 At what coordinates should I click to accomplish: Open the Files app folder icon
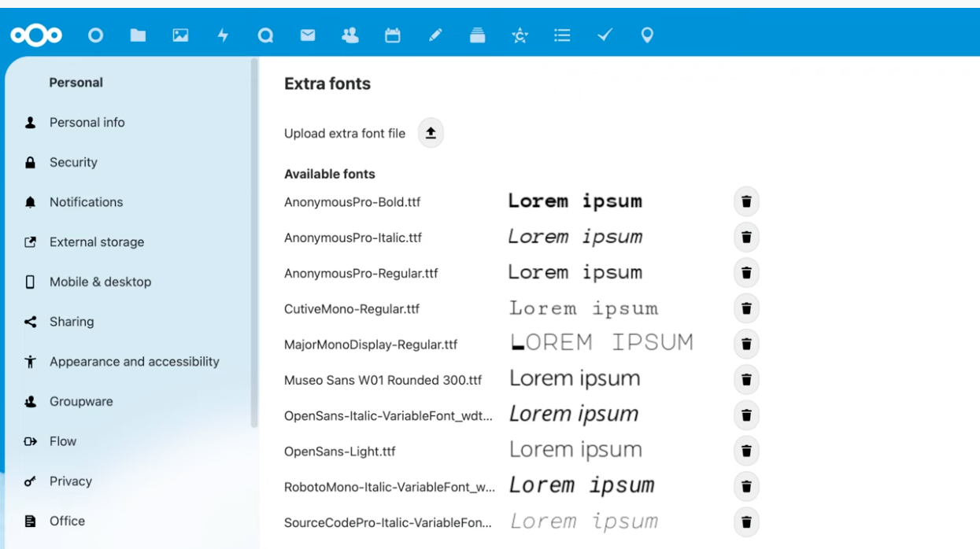point(139,35)
